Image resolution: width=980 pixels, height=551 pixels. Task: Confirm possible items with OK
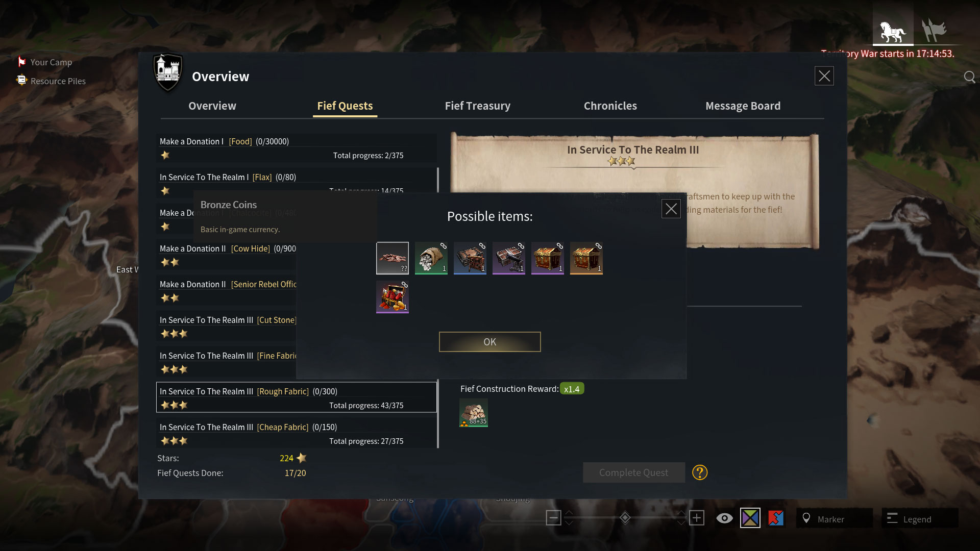click(489, 342)
